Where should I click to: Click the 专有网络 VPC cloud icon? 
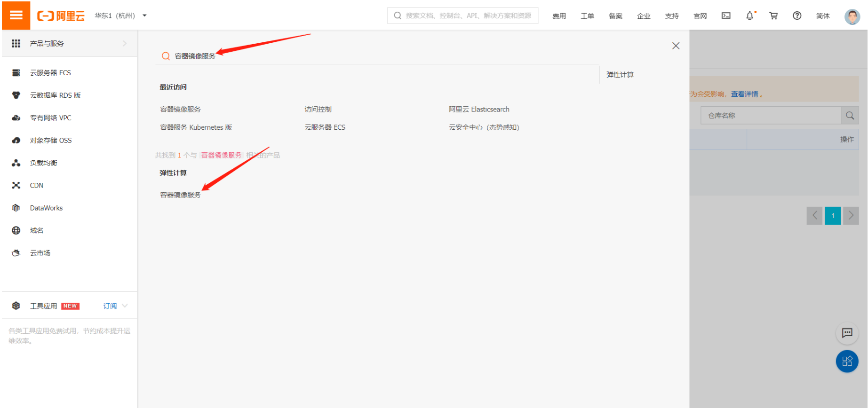[16, 118]
